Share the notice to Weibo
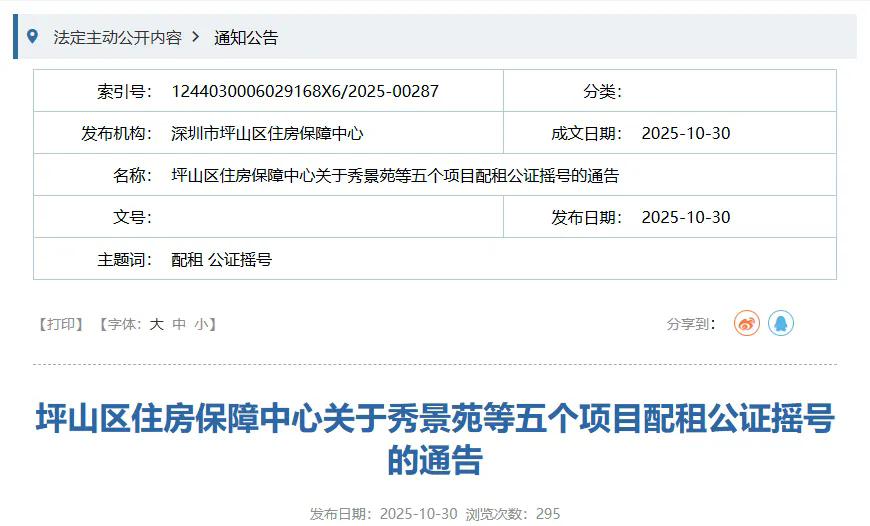Screen dimensions: 870x526 [x=747, y=323]
